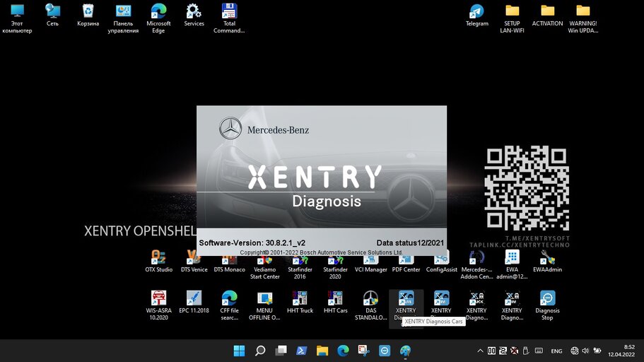This screenshot has width=644, height=362.
Task: Open the battery status tray icon
Action: point(597,351)
